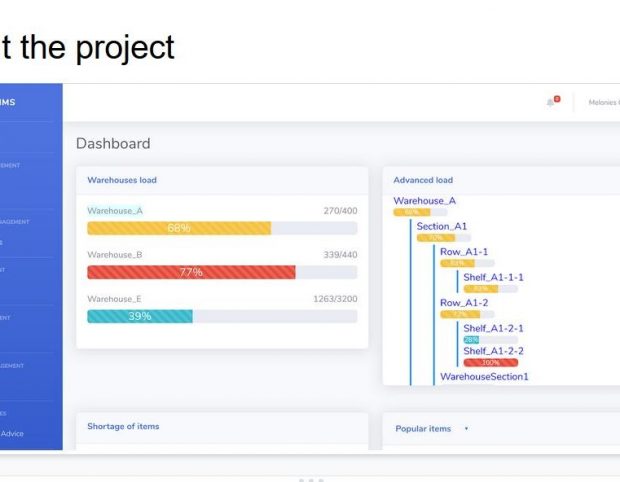Select Warehouse_A in Warehouses load

point(115,211)
